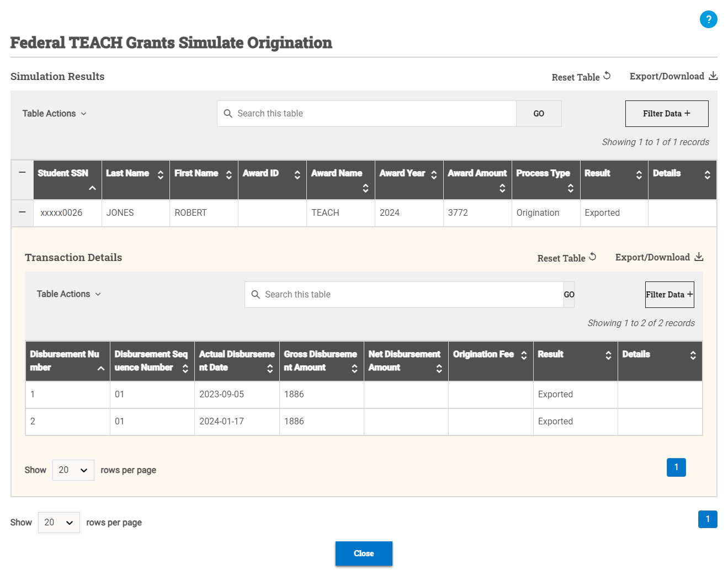Focus the Simulation Results search field

[x=366, y=114]
